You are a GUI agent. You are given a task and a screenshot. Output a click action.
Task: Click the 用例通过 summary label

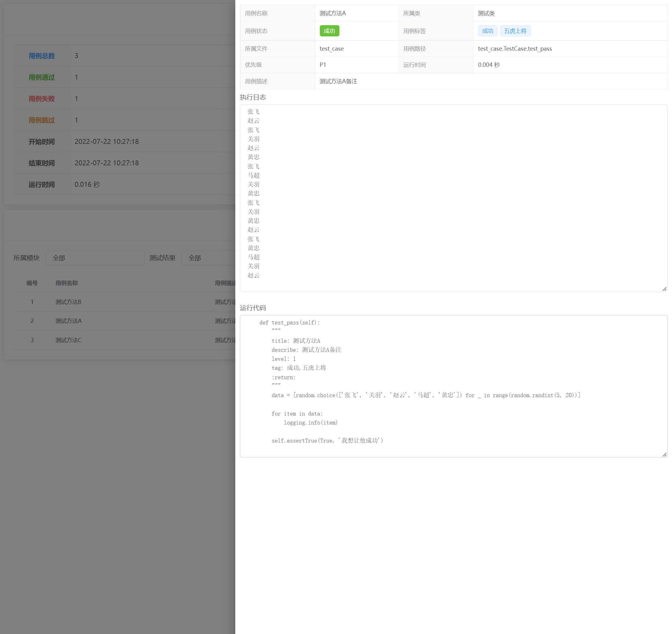[42, 77]
